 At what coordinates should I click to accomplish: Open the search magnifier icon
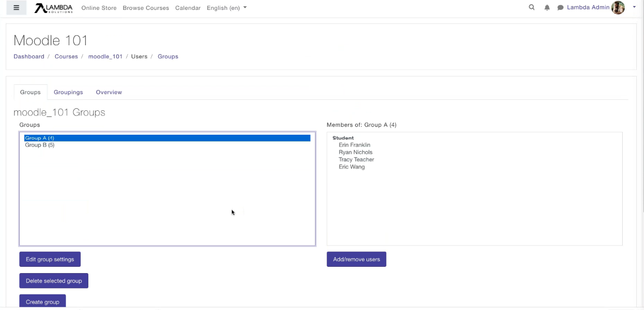click(531, 8)
